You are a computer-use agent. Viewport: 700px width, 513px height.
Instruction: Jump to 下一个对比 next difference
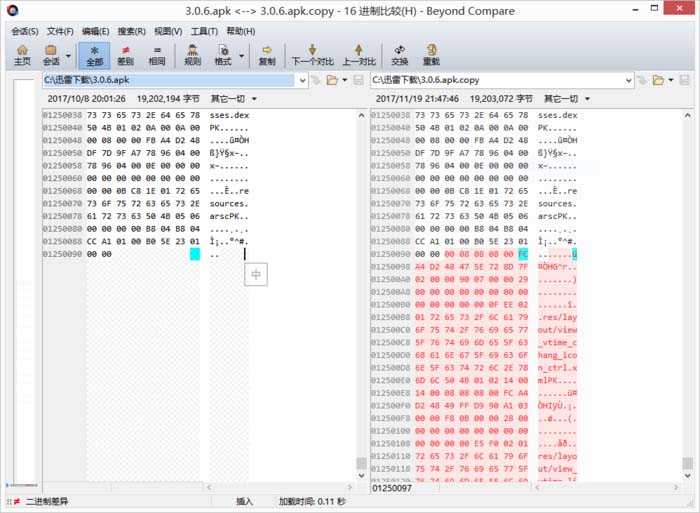[x=312, y=55]
